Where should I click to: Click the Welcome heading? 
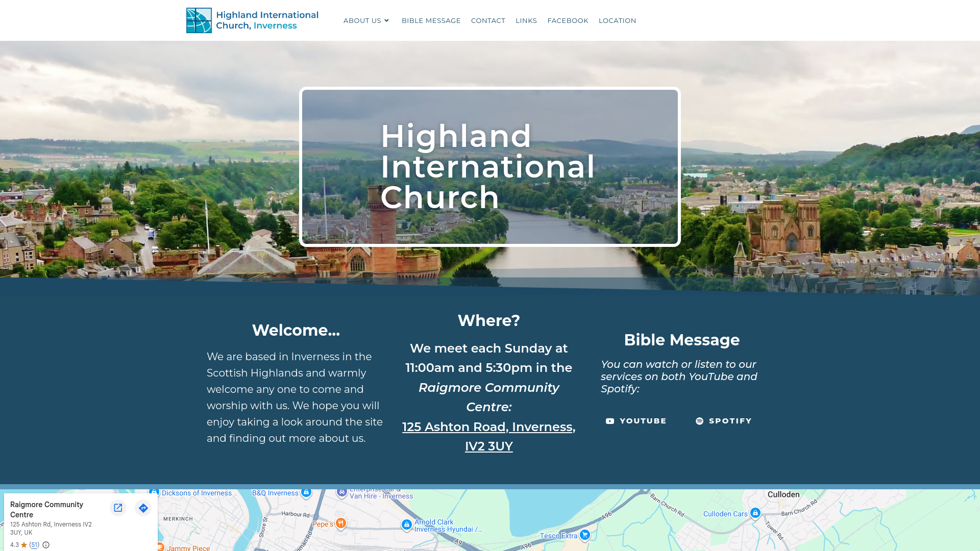pyautogui.click(x=296, y=330)
